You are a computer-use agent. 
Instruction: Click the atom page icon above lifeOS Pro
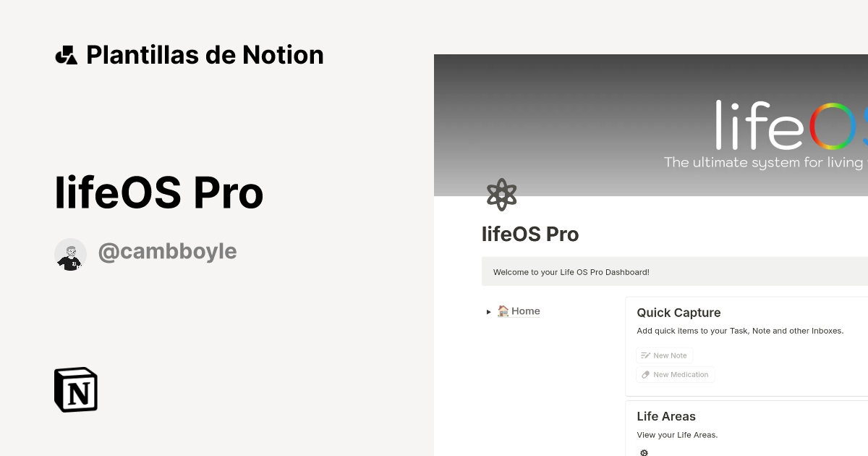[x=502, y=194]
